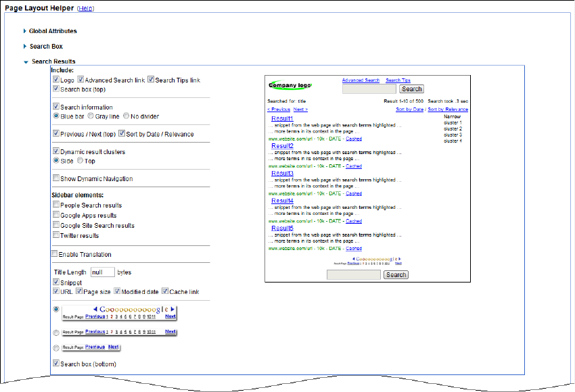Viewport: 575px width, 392px height.
Task: Click the Title Length input field
Action: [102, 272]
